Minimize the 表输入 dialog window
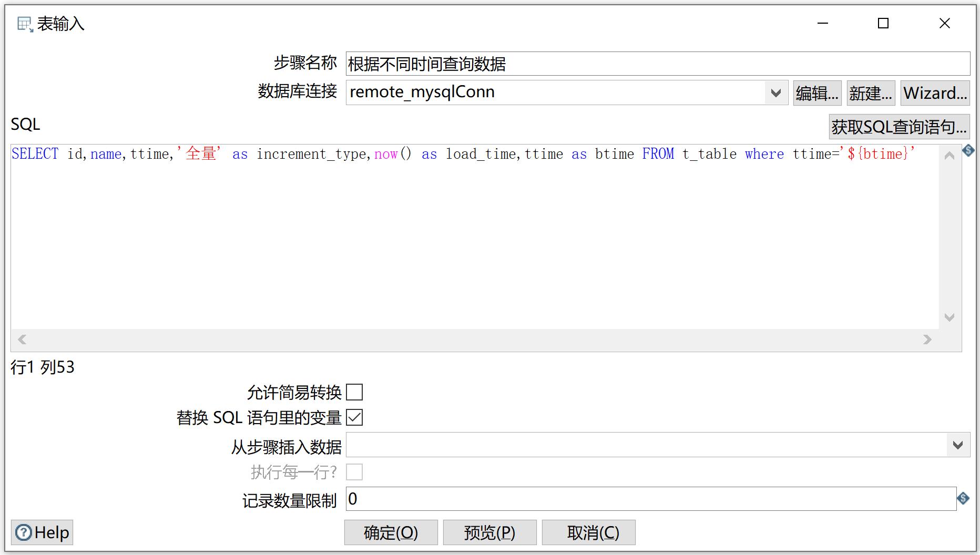Viewport: 980px width, 555px height. click(x=823, y=23)
